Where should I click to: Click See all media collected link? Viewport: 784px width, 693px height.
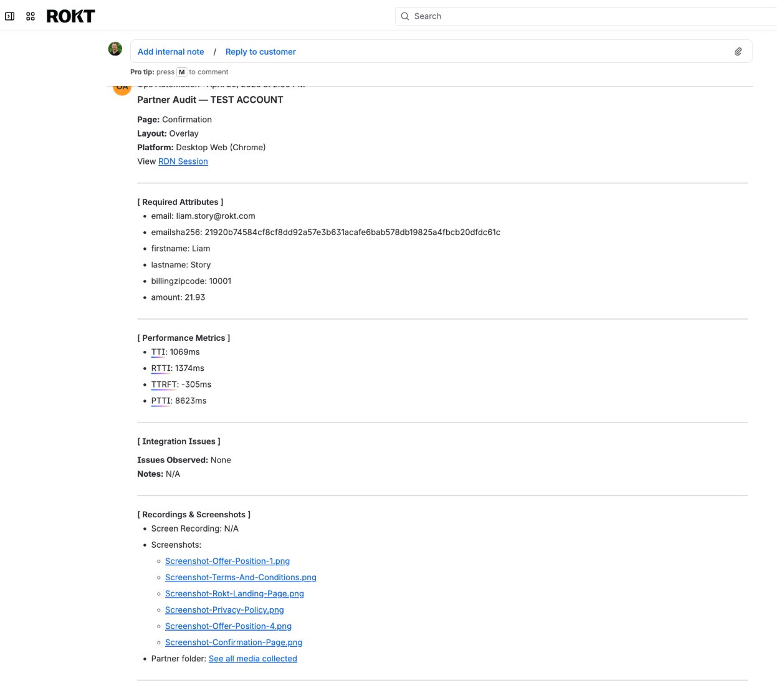coord(253,658)
